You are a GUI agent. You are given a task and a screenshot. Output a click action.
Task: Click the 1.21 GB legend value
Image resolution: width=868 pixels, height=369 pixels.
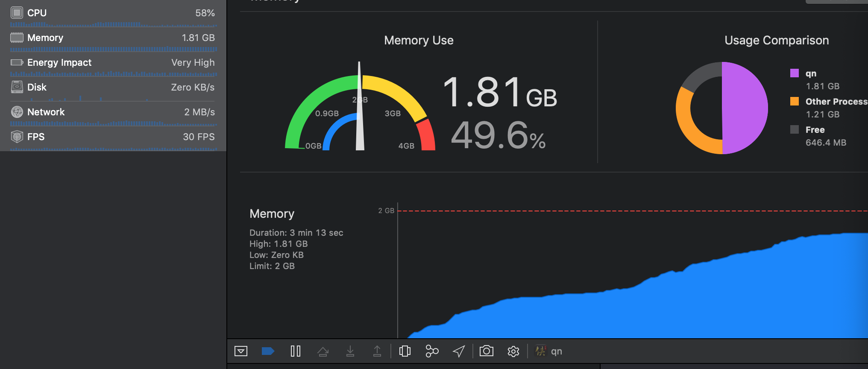(x=823, y=114)
